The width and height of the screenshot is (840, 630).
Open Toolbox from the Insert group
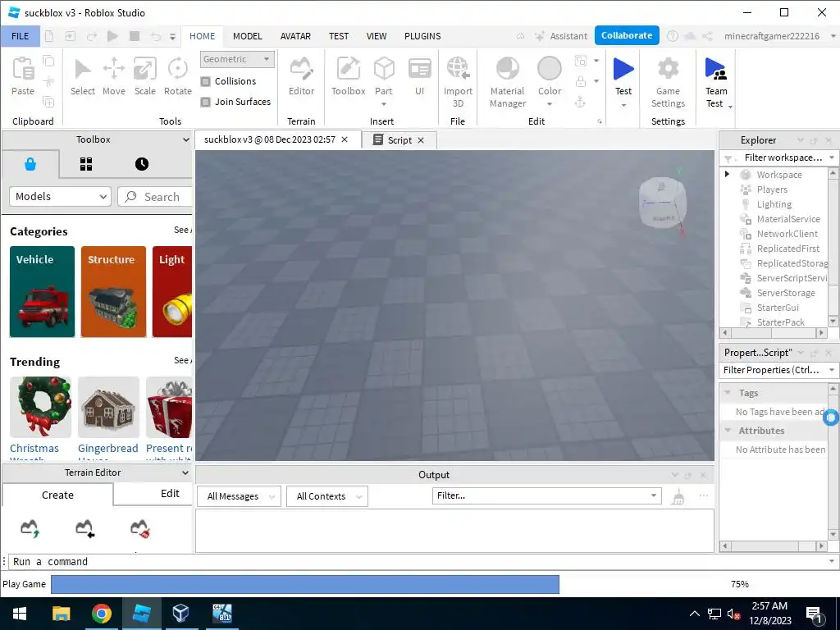348,76
